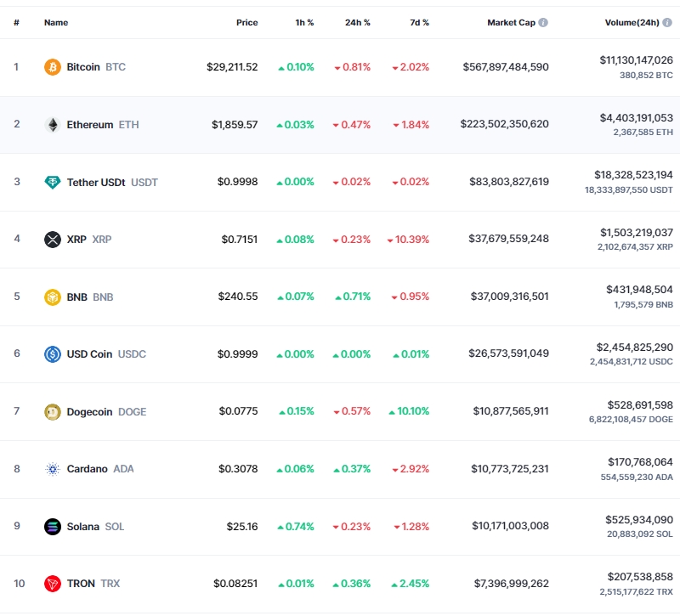Open the Ethereum ETH page link
680x616 pixels.
(103, 125)
